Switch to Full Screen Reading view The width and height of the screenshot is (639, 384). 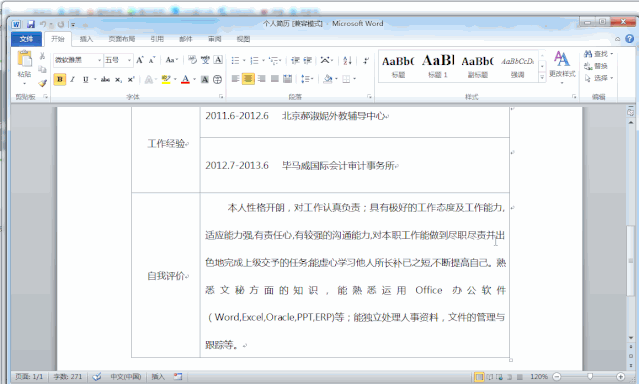coord(490,377)
